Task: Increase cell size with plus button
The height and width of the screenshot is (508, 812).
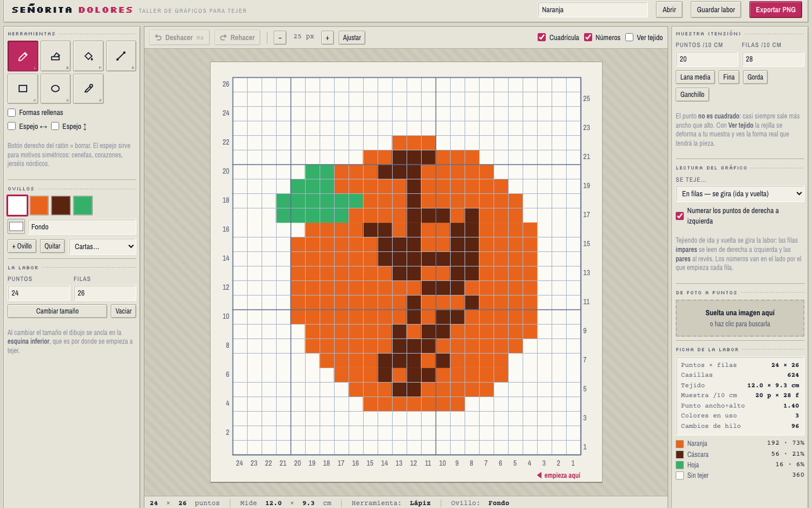Action: click(327, 38)
